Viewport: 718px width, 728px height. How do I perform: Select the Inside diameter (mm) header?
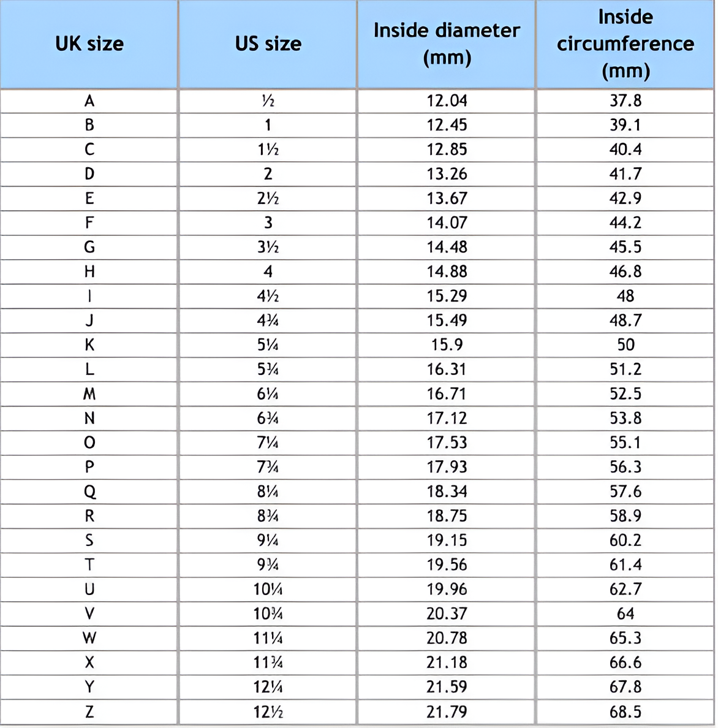coord(447,44)
